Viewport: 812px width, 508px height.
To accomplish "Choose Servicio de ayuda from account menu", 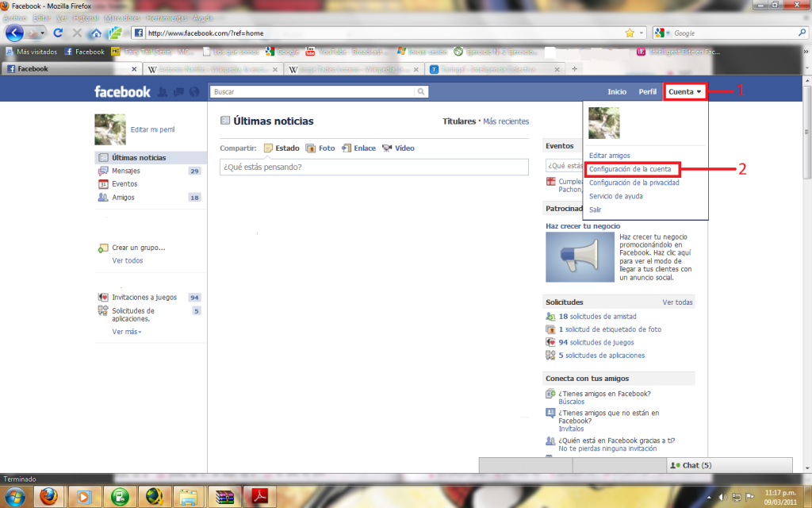I will tap(615, 196).
